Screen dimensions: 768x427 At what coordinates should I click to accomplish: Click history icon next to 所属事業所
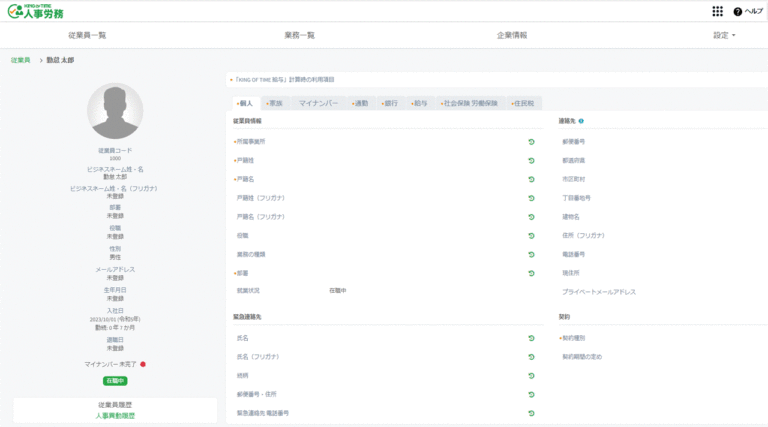coord(531,142)
